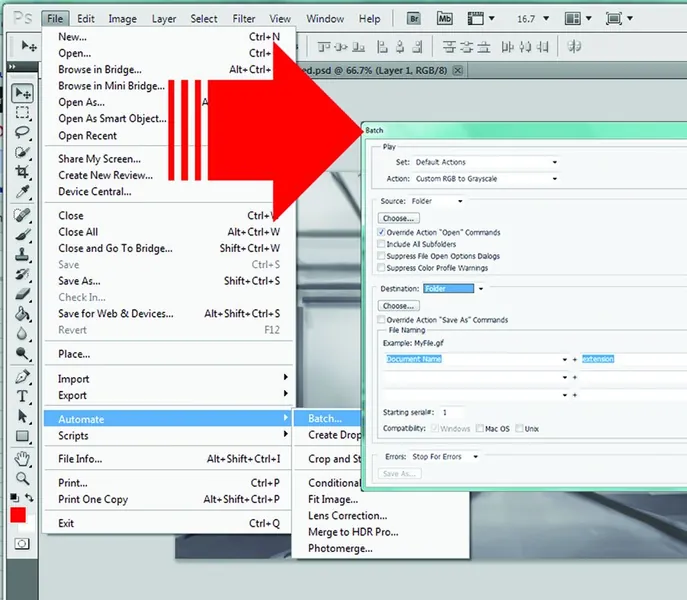Check Override Action "Save As" Commands
Image resolution: width=687 pixels, height=600 pixels.
pos(381,320)
